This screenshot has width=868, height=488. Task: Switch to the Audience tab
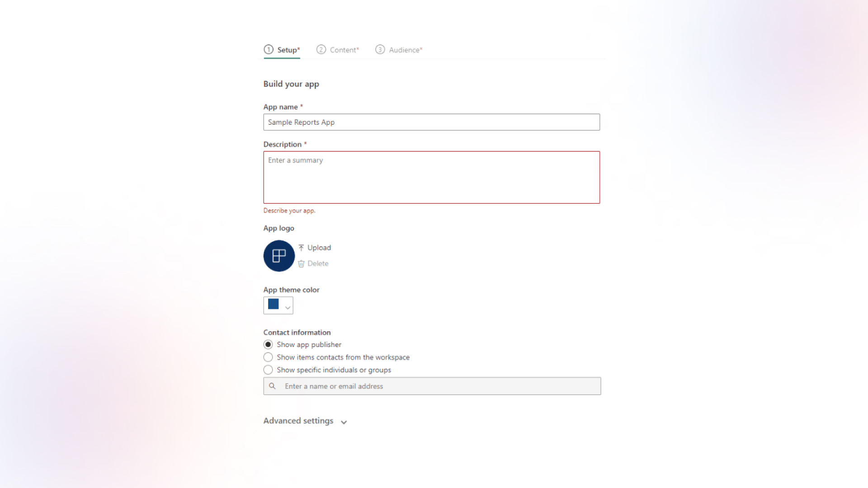(x=399, y=49)
